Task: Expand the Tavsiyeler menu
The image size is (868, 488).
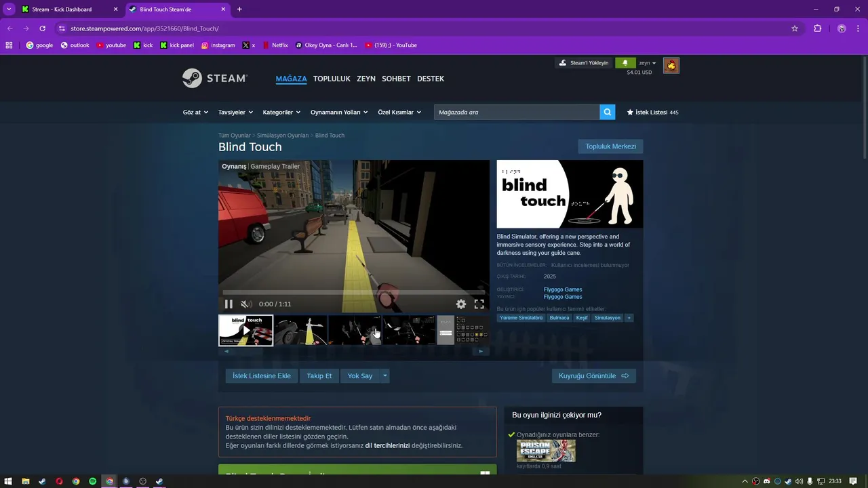Action: click(x=235, y=113)
